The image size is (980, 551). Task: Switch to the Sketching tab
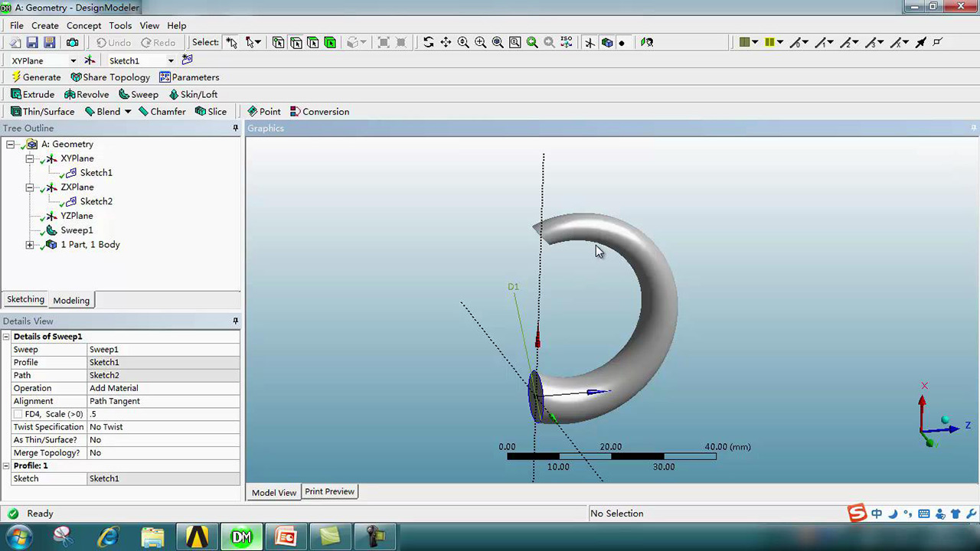point(25,300)
